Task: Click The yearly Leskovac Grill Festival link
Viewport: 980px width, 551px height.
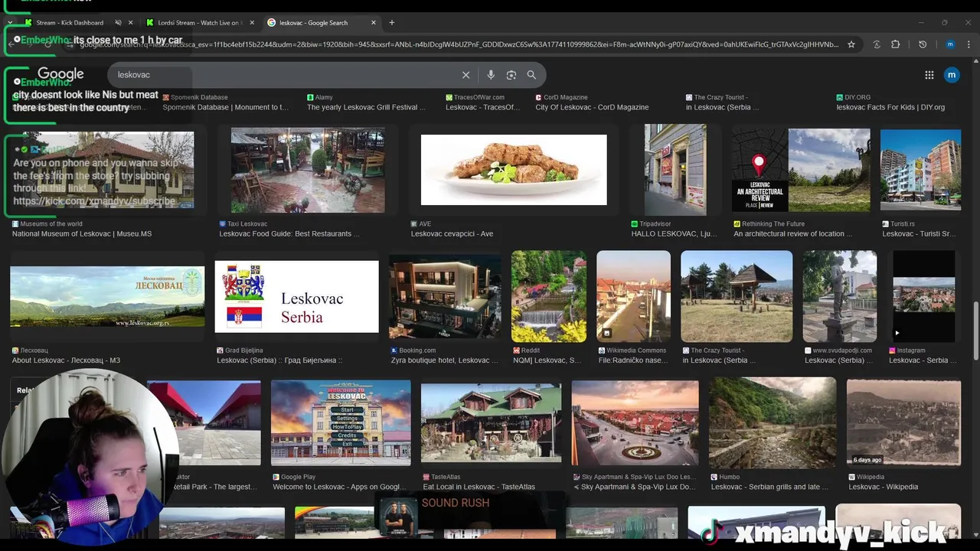Action: pos(367,107)
